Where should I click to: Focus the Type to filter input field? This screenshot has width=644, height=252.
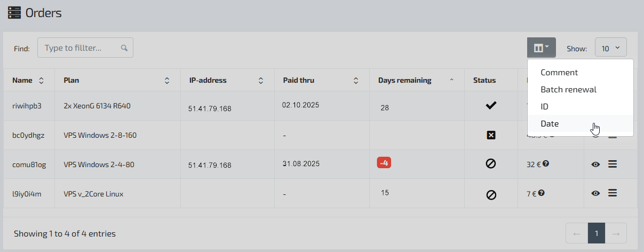pos(80,48)
